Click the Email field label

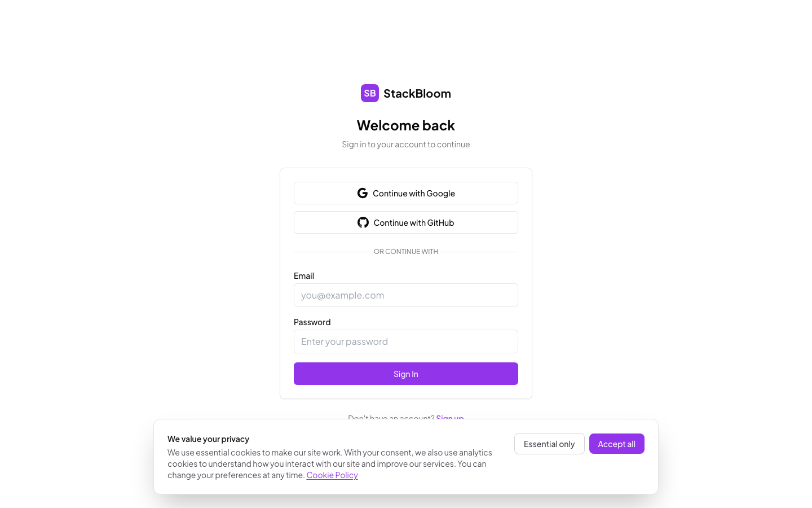point(304,276)
